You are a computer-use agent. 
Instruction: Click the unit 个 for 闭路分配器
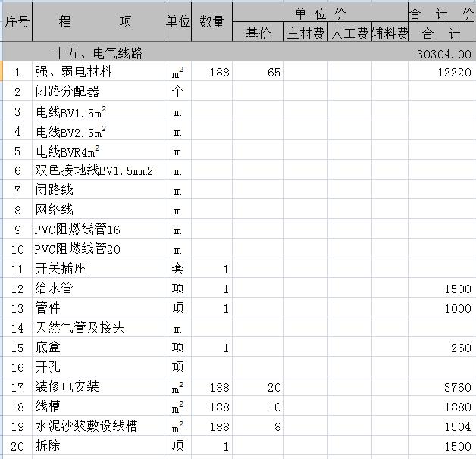click(x=177, y=91)
